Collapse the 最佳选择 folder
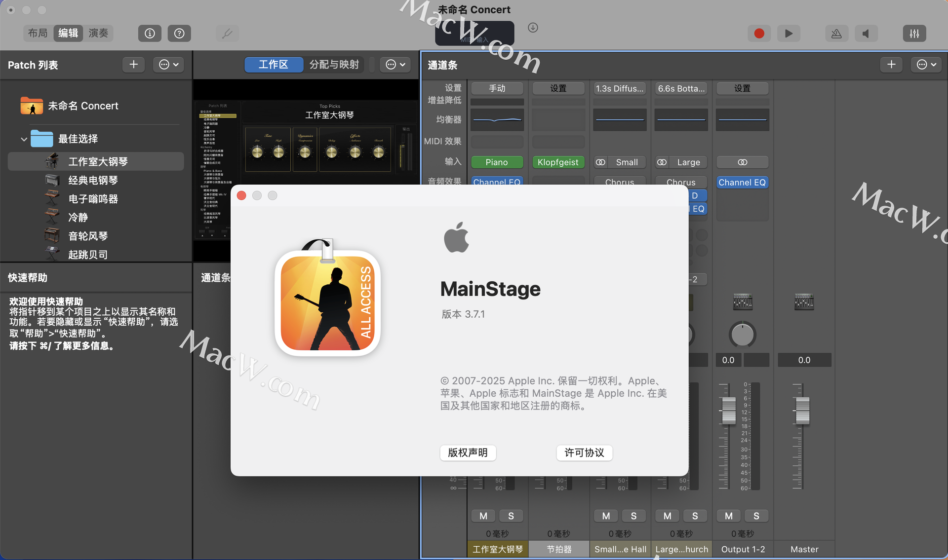The image size is (948, 560). [x=24, y=139]
